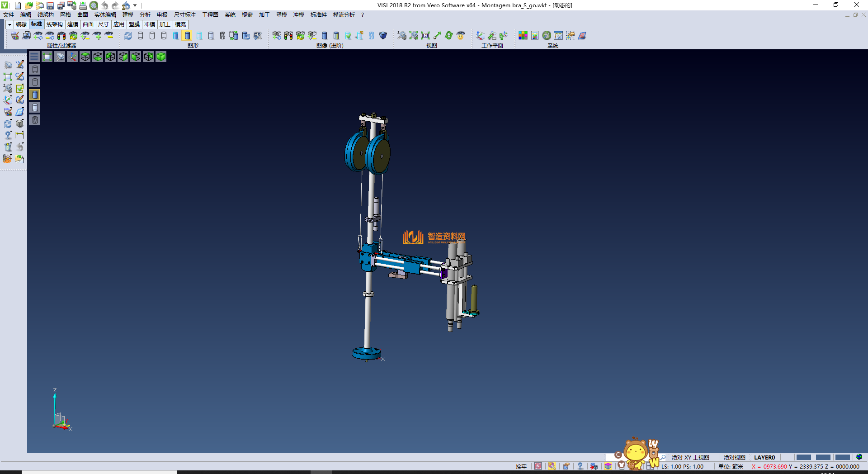Toggle the highlighted shaded cylinder display mode
Screen dimensions: 868x474
187,36
